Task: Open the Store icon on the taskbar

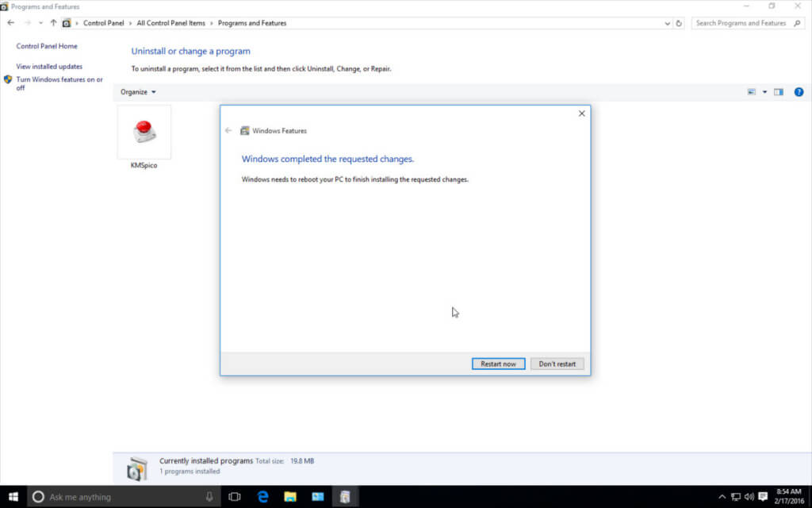Action: click(x=317, y=497)
